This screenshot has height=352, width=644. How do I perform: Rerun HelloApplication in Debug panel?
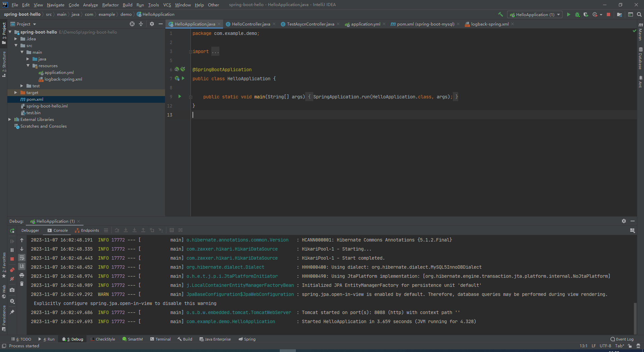(x=12, y=231)
